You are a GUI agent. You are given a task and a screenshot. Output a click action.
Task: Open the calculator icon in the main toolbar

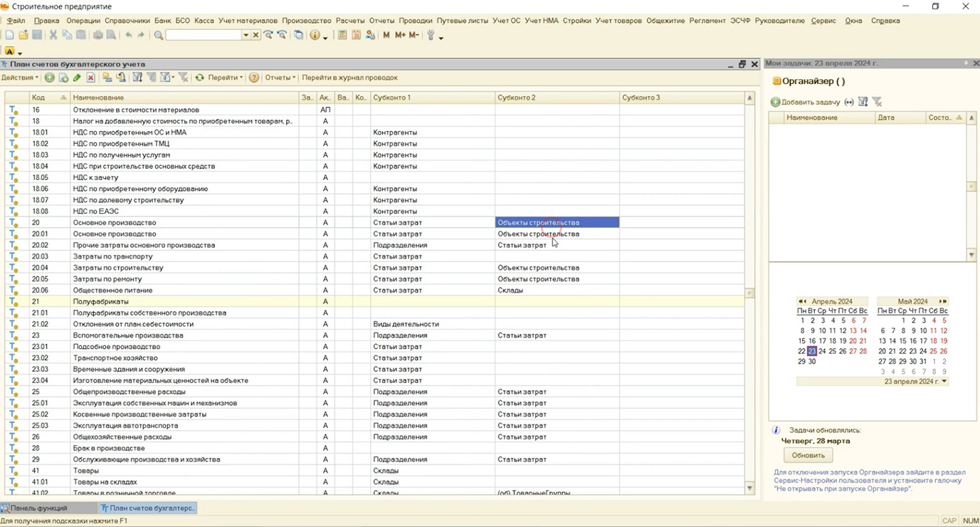tap(342, 35)
